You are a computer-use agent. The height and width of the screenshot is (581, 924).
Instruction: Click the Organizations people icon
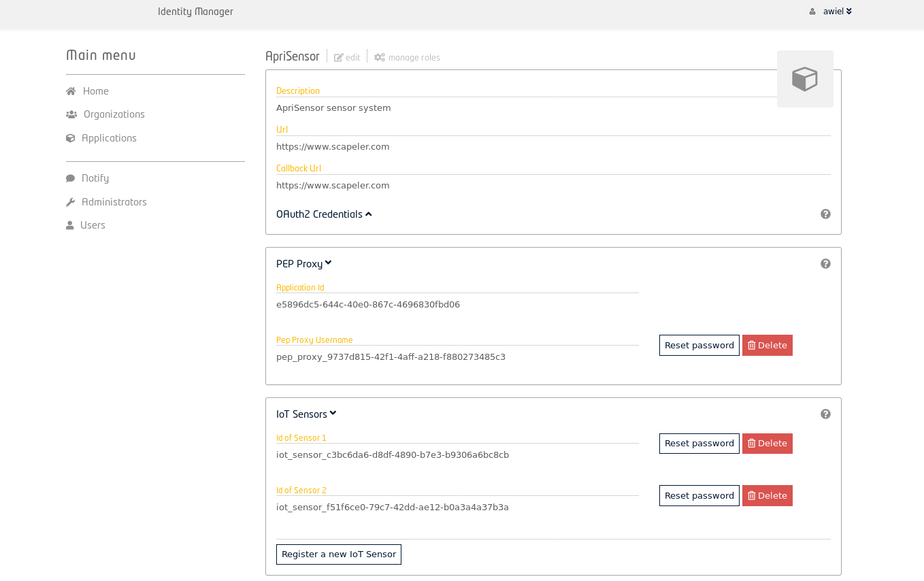point(71,114)
